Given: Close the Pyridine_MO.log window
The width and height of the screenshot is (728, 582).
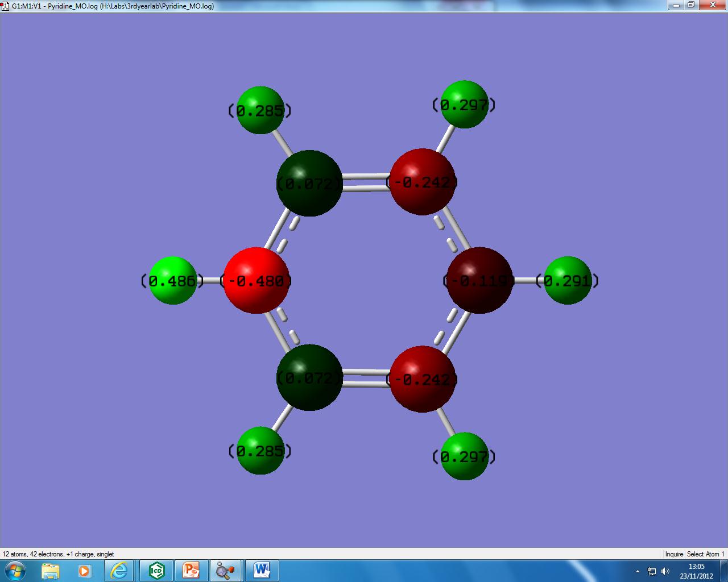Looking at the screenshot, I should click(x=712, y=5).
